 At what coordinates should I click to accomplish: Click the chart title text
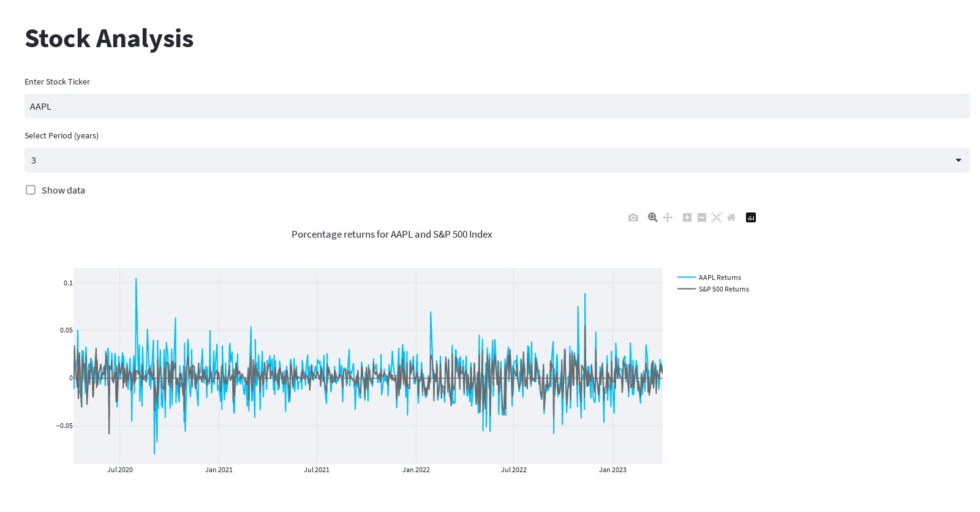coord(392,234)
